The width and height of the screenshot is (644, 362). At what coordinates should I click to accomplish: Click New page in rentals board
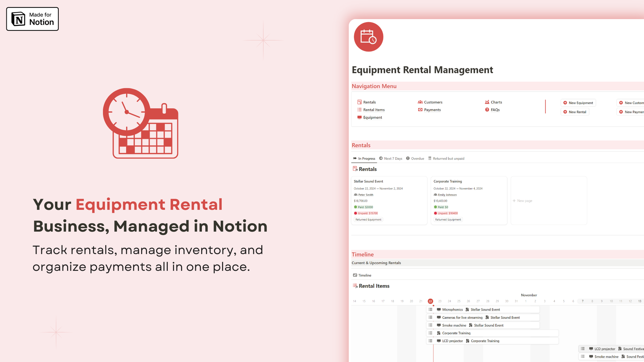click(523, 201)
